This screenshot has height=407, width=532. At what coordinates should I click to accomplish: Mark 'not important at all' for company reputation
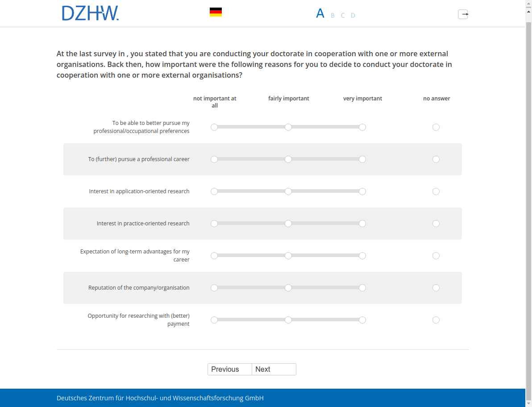[x=214, y=288]
